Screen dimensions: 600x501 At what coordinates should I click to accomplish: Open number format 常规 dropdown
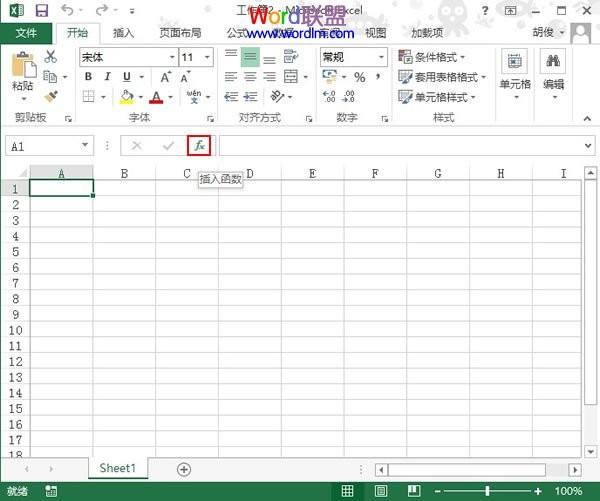(381, 57)
